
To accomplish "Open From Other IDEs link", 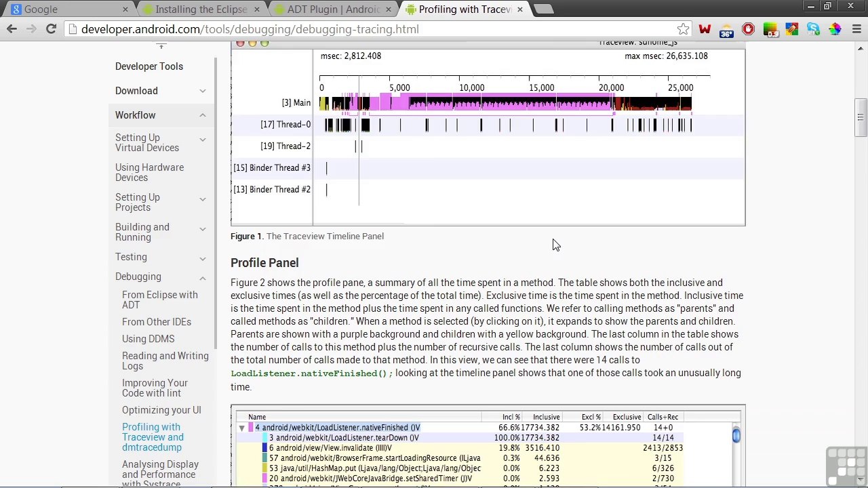I will pyautogui.click(x=157, y=322).
